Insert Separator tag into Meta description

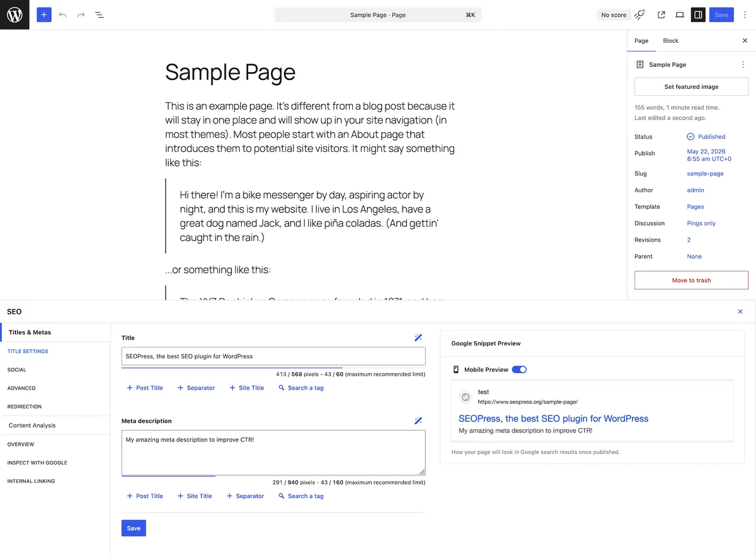(x=245, y=496)
